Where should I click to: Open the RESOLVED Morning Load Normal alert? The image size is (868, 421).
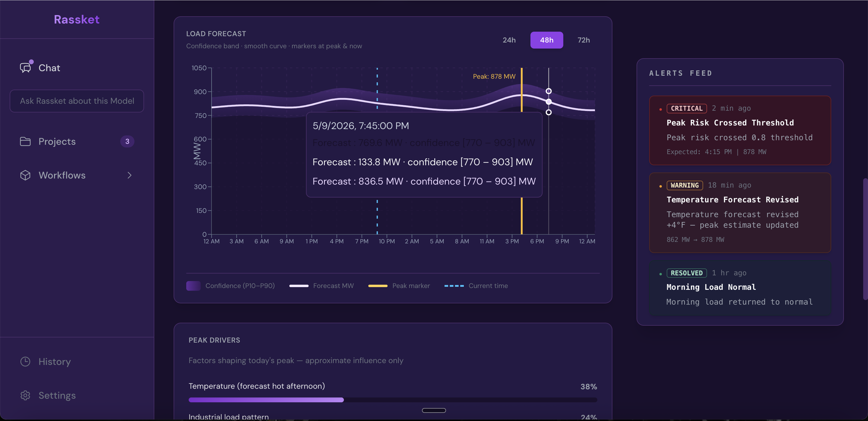pyautogui.click(x=740, y=288)
